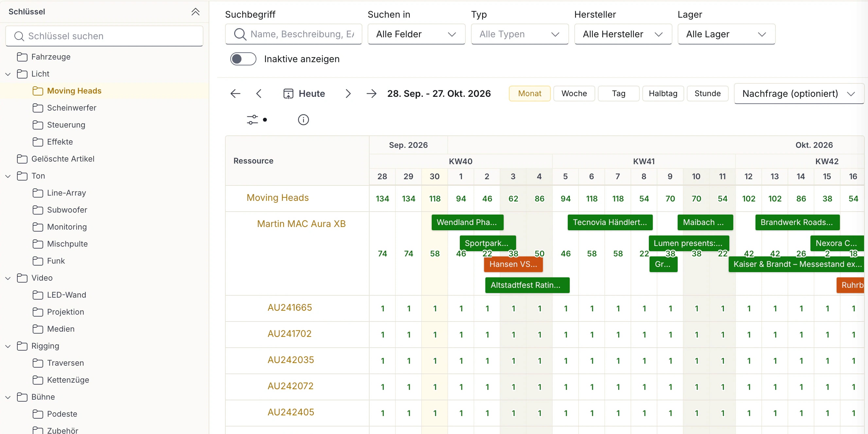Screen dimensions: 868x434
Task: Focus the Suchbegriff search field
Action: tap(293, 34)
